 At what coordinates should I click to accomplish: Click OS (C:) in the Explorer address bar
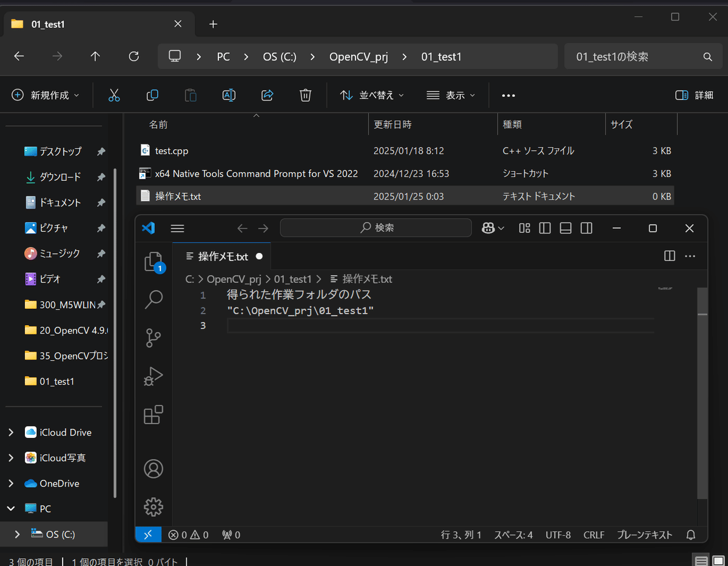(x=280, y=56)
